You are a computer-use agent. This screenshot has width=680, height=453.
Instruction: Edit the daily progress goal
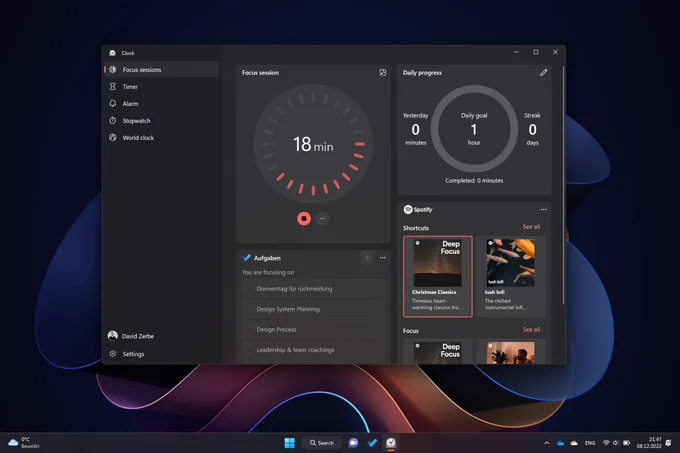pos(543,72)
